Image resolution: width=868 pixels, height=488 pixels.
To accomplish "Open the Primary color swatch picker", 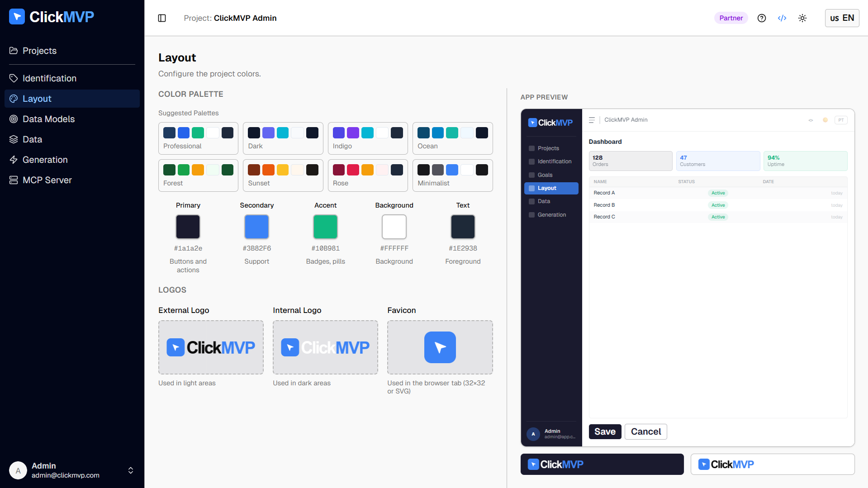I will pos(188,227).
